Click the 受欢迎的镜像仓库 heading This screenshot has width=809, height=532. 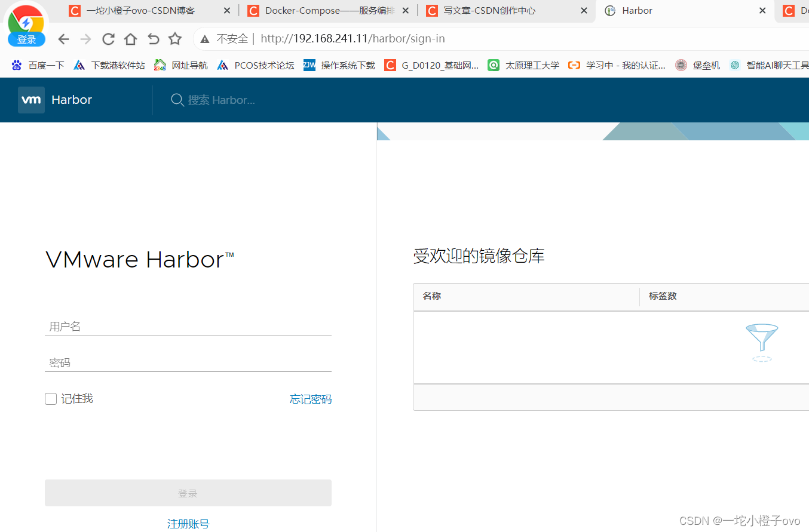click(479, 256)
